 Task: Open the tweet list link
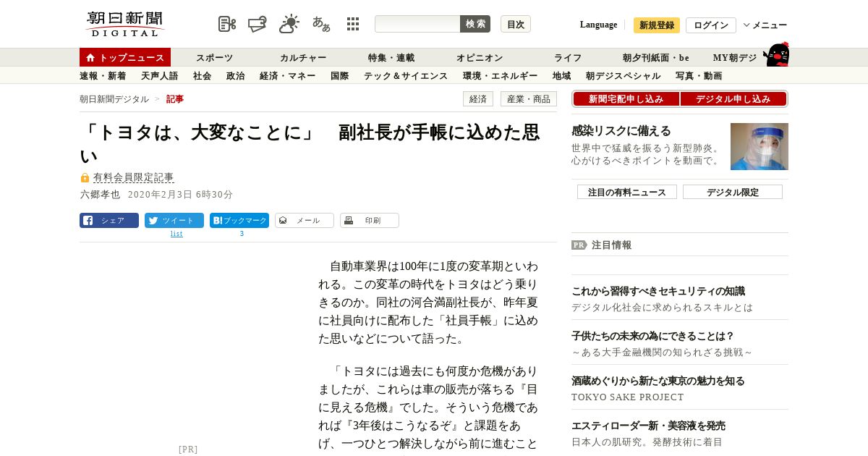pos(176,234)
